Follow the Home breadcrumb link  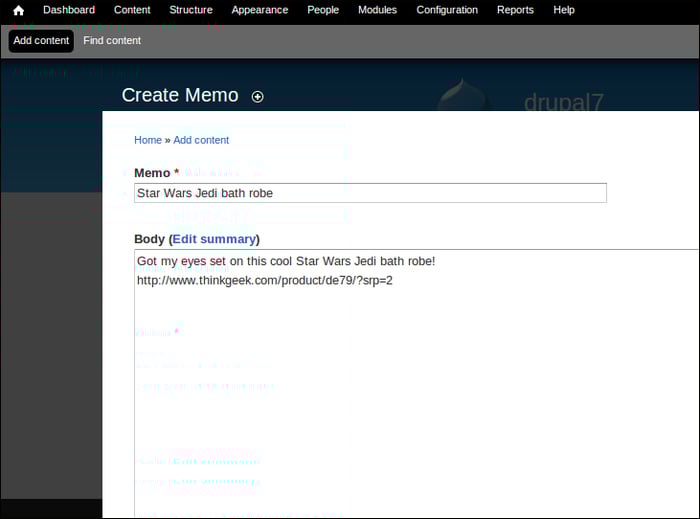click(x=148, y=140)
